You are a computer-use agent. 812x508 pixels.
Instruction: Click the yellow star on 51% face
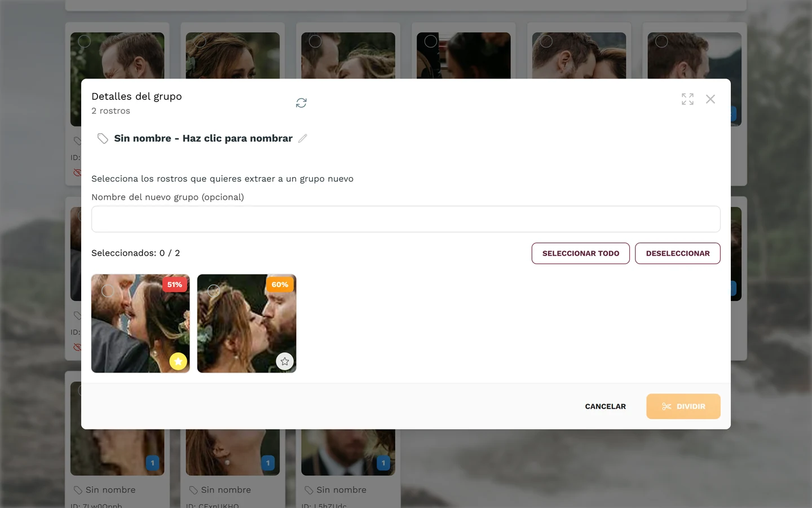(x=178, y=361)
